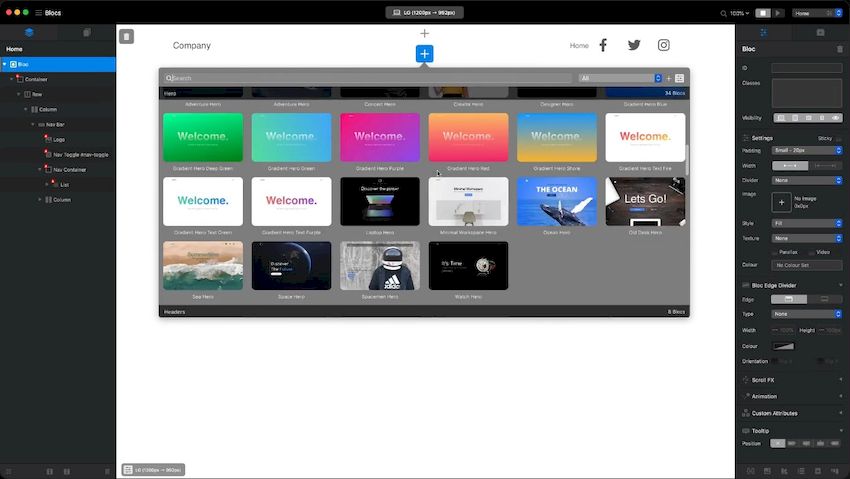This screenshot has width=850, height=479.
Task: Switch to the pages tab in left sidebar
Action: (87, 33)
